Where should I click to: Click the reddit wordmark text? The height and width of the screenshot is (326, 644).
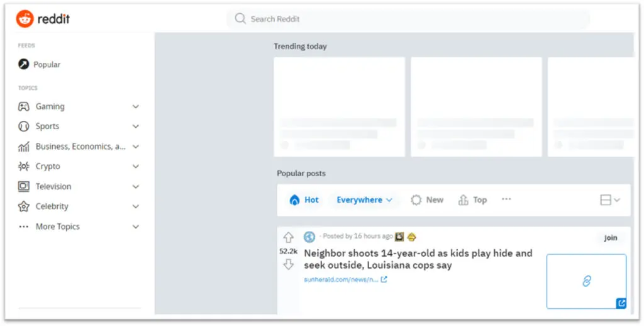(x=53, y=19)
